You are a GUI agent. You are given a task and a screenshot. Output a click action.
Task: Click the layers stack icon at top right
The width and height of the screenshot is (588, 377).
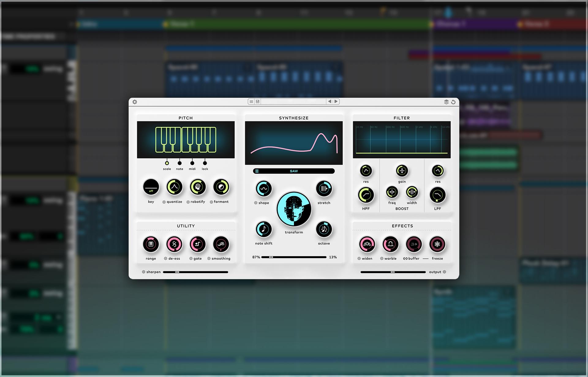coord(446,102)
